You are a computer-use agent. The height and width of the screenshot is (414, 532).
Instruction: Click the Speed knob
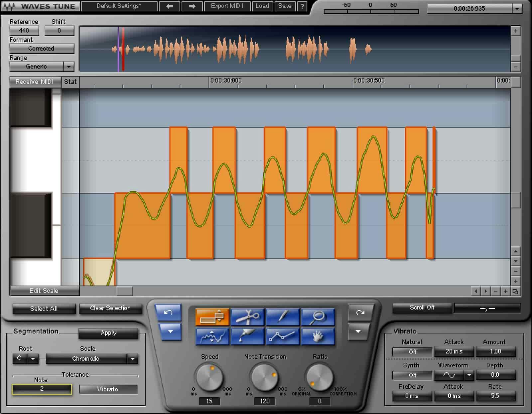[209, 377]
